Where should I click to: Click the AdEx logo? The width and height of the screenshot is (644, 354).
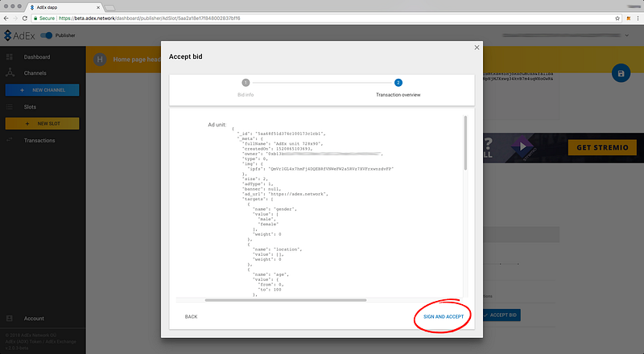click(x=19, y=35)
